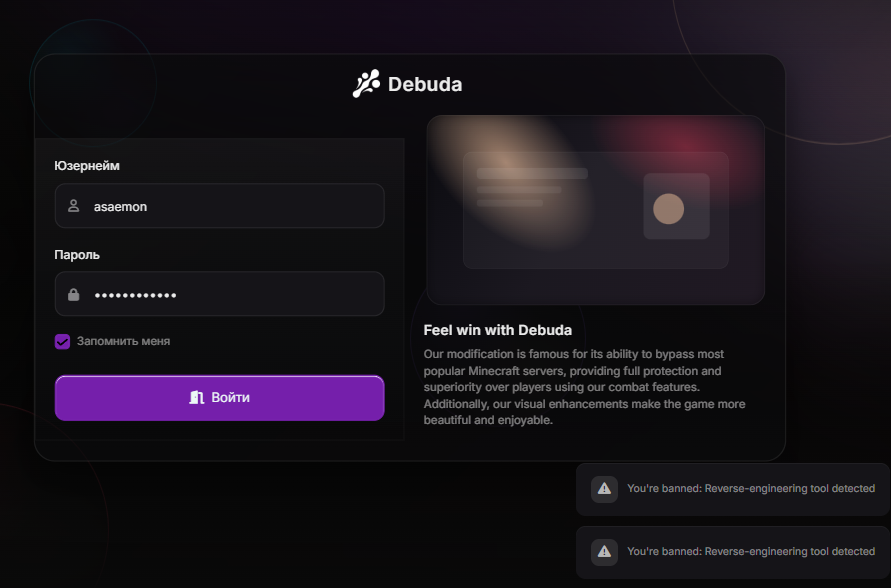This screenshot has width=891, height=588.
Task: Click the warning icon on the lower ban notification
Action: (604, 551)
